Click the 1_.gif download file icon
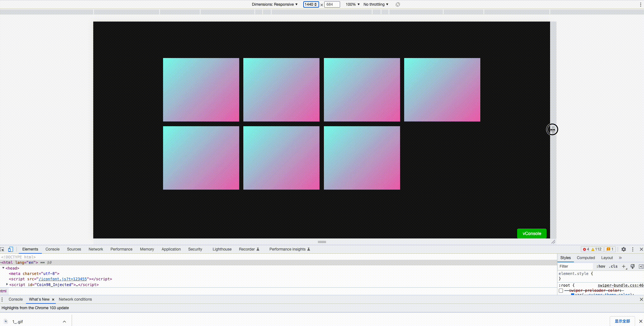The height and width of the screenshot is (326, 644). [6, 321]
